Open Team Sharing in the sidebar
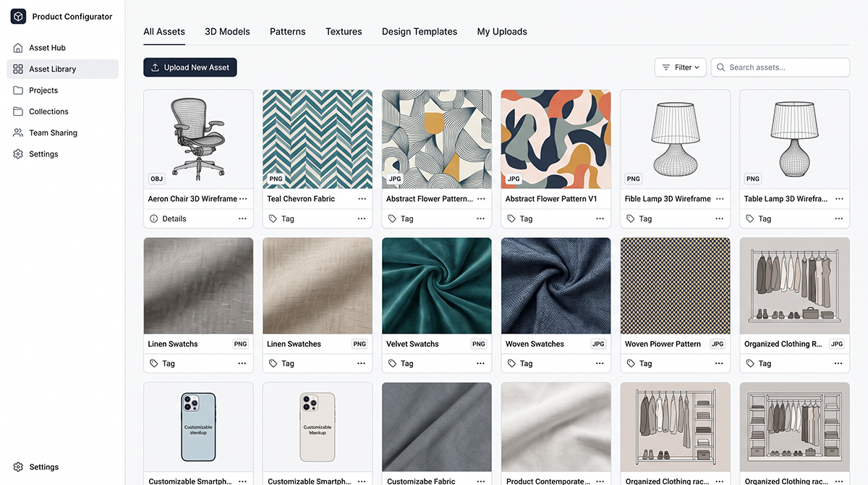The image size is (868, 485). pyautogui.click(x=62, y=132)
